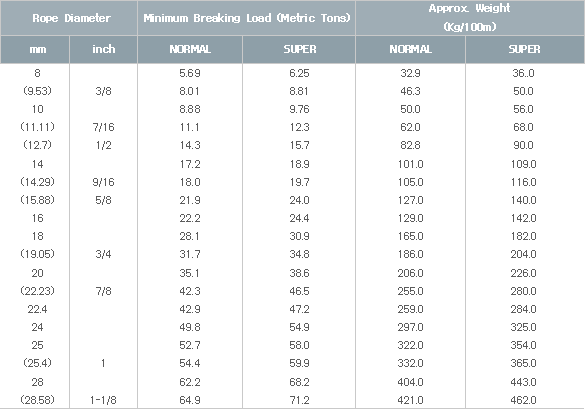Image resolution: width=585 pixels, height=409 pixels.
Task: Select the inch column subheader
Action: tap(103, 49)
